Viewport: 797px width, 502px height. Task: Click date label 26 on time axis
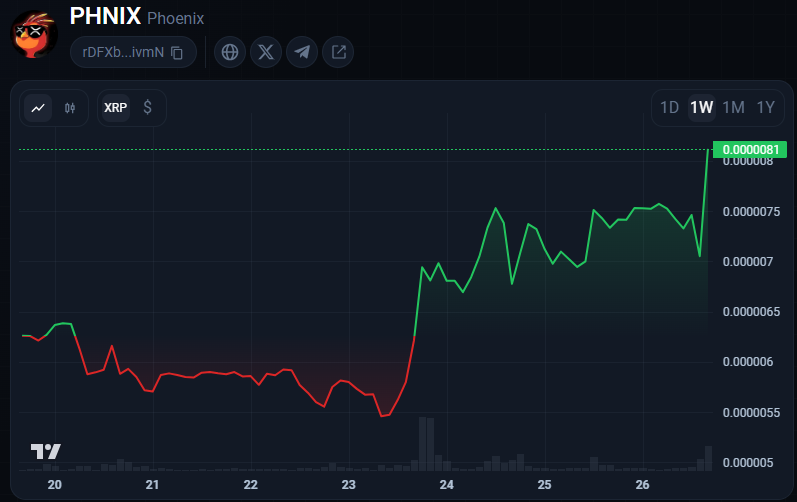tap(642, 485)
